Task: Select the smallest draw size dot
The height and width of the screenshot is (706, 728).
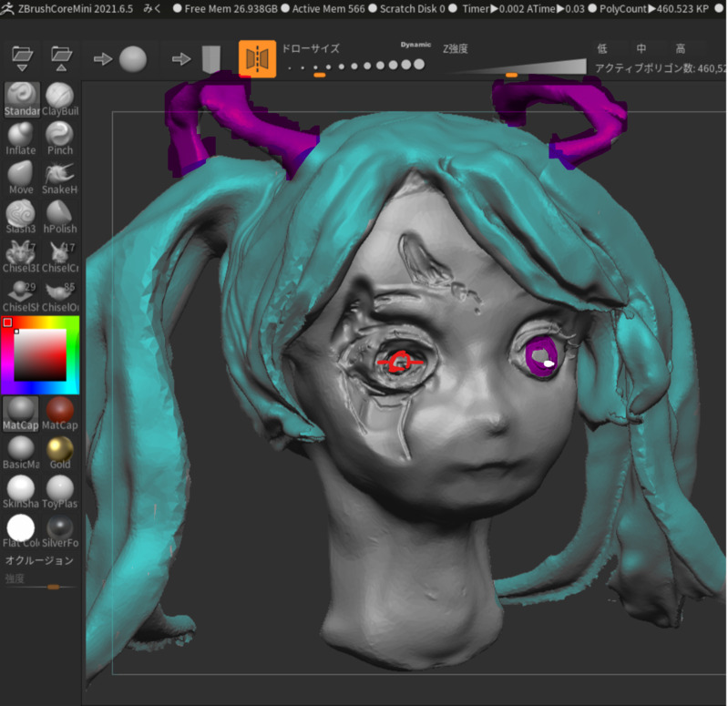Action: tap(290, 68)
